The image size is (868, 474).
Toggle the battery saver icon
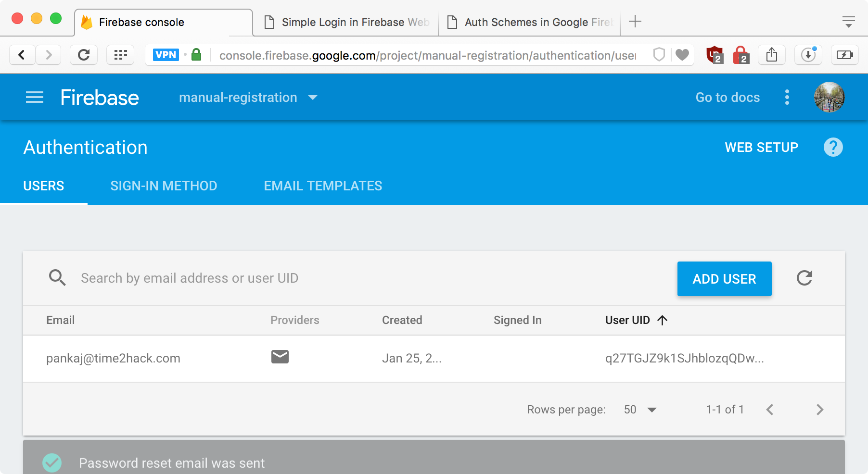(845, 55)
